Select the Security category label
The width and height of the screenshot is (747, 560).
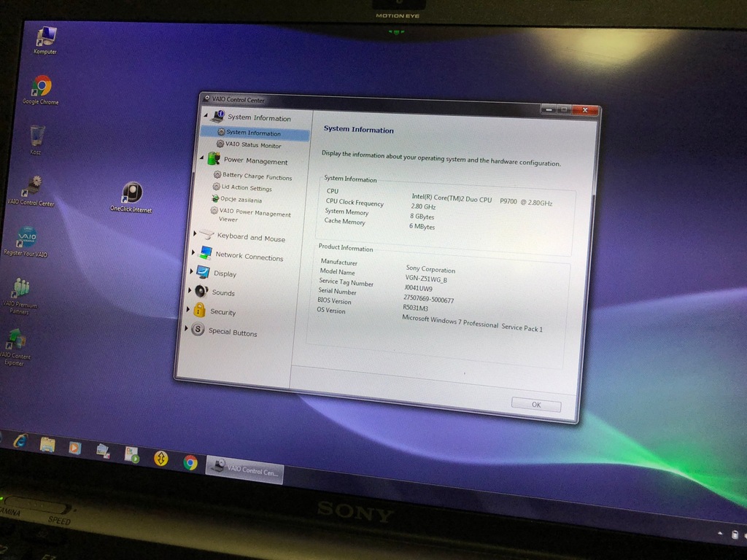point(223,312)
